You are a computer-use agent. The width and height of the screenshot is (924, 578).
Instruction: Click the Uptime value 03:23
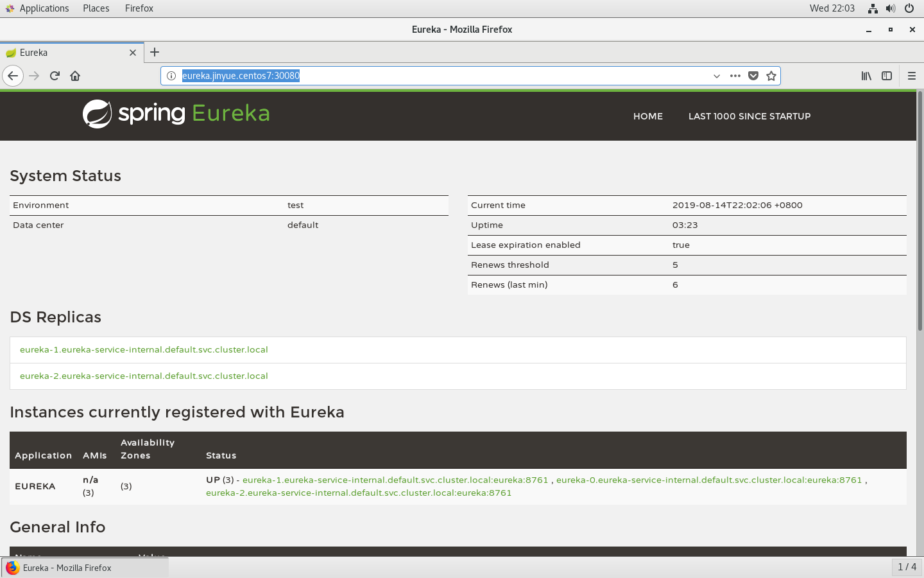[685, 225]
